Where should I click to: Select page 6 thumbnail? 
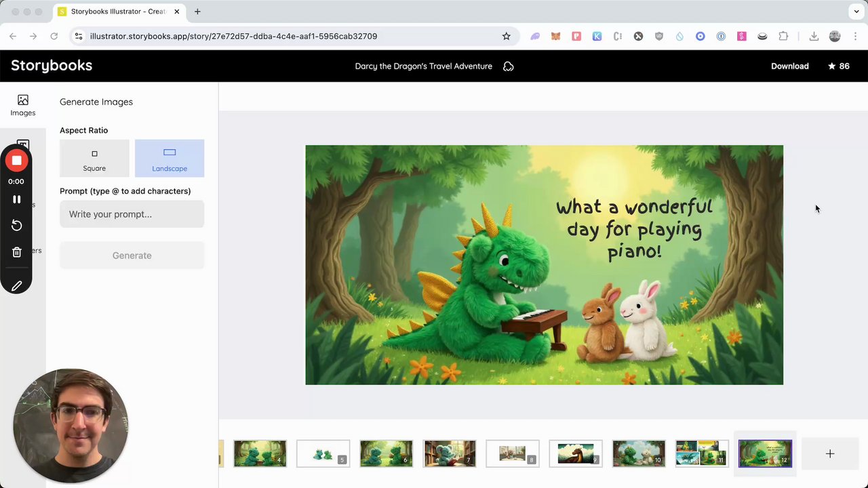386,453
